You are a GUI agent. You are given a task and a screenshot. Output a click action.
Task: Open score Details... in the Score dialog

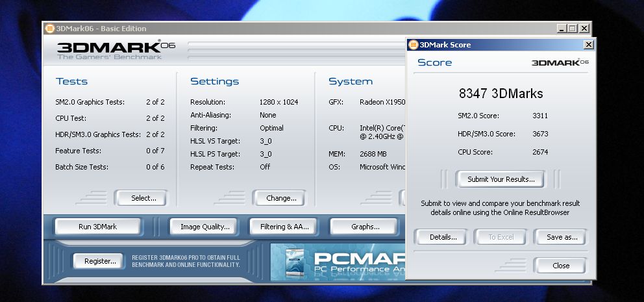[x=443, y=237]
